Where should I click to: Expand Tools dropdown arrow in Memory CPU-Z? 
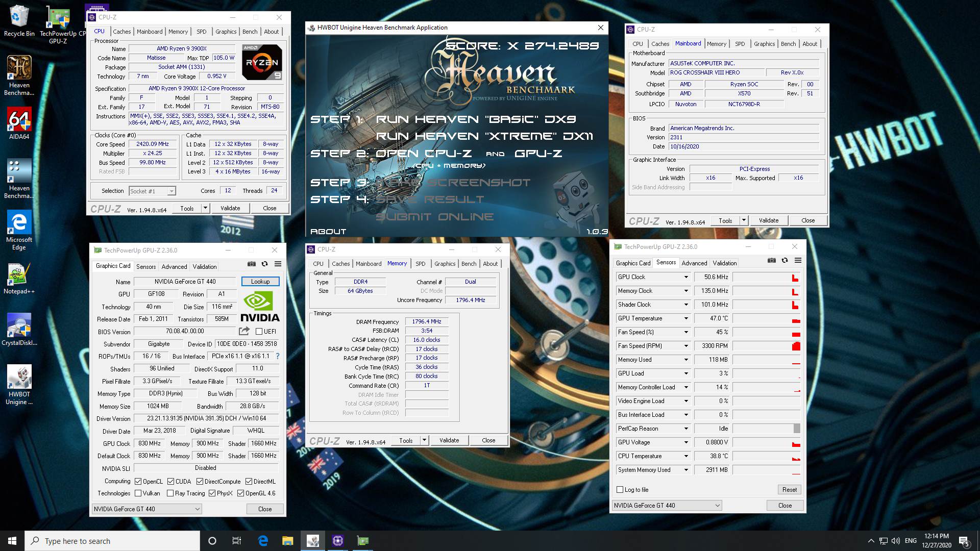pyautogui.click(x=424, y=440)
